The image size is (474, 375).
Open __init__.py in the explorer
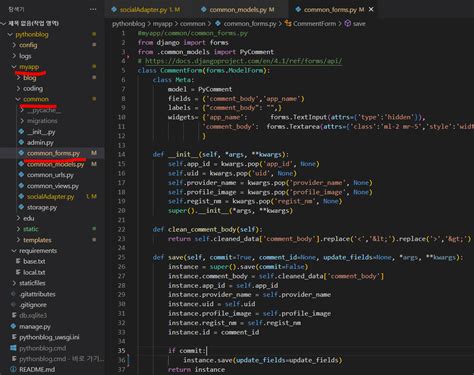pyautogui.click(x=41, y=132)
